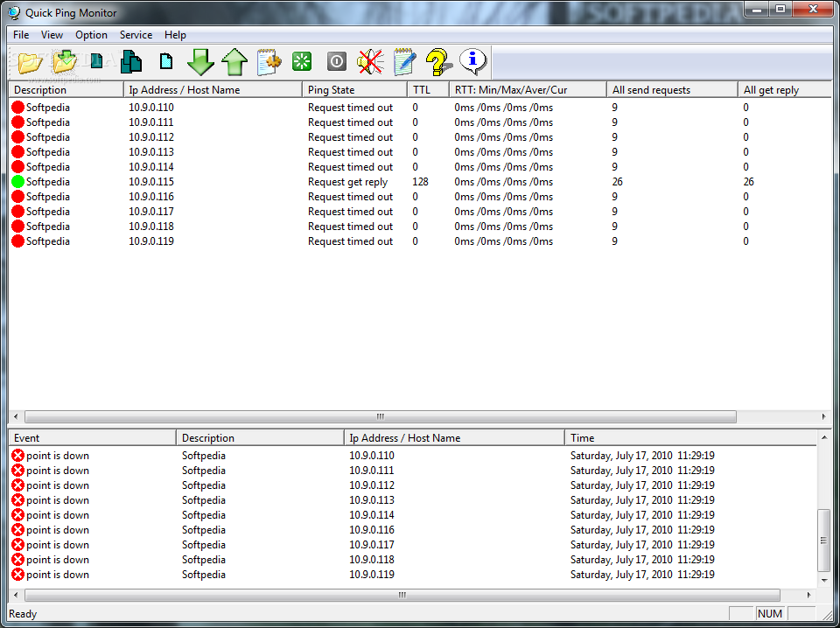Click the event log horizontal scrollbar thumb
The width and height of the screenshot is (840, 628).
(402, 595)
